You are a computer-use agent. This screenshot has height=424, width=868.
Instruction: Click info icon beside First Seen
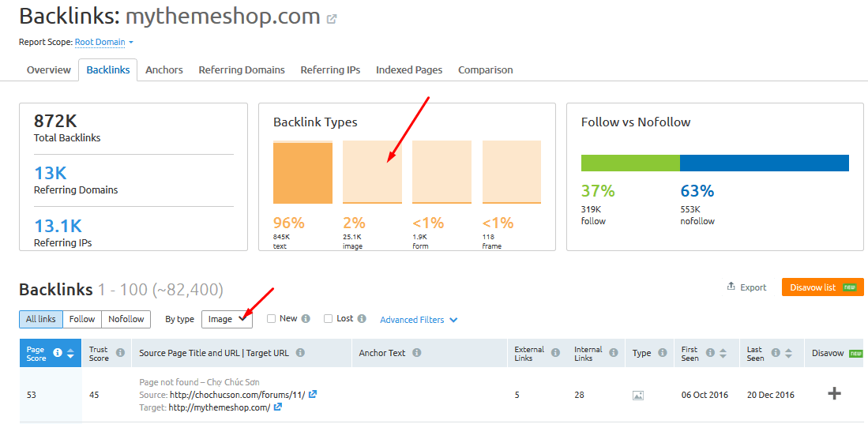tap(710, 353)
